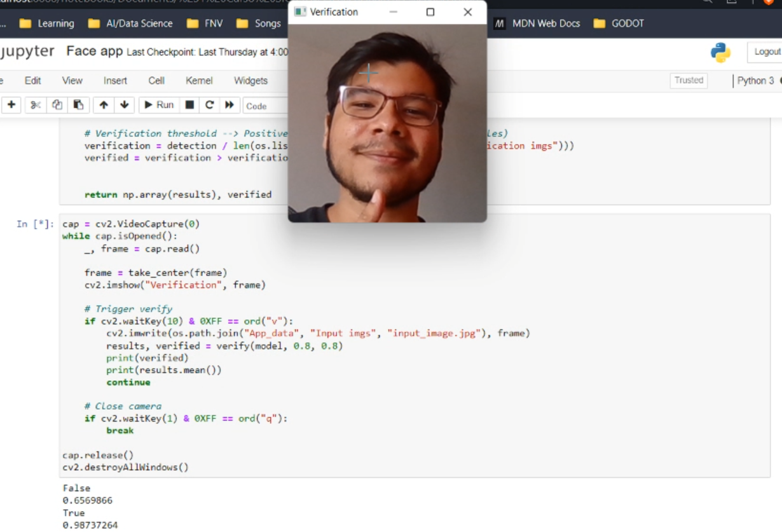The image size is (782, 532).
Task: Copy selected cells in notebook toolbar
Action: pyautogui.click(x=57, y=105)
